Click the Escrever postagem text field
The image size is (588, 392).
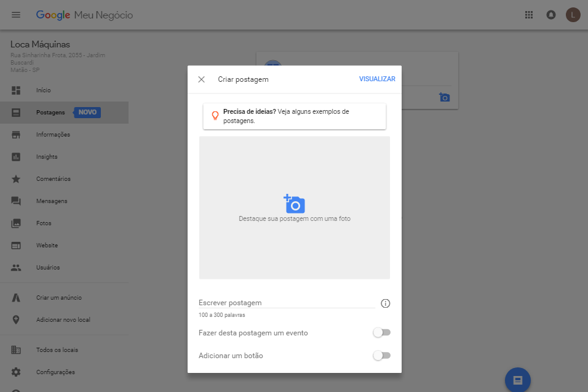click(x=287, y=303)
